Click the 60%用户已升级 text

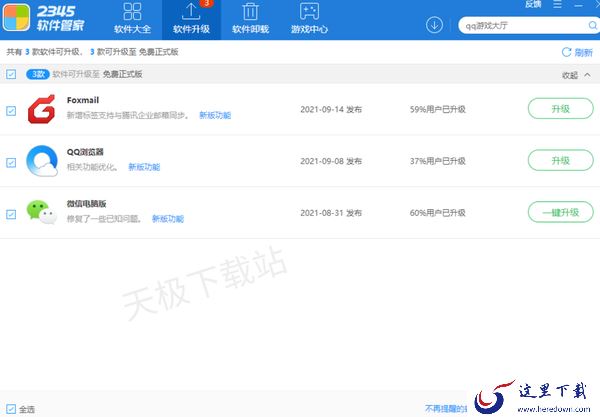pos(438,213)
